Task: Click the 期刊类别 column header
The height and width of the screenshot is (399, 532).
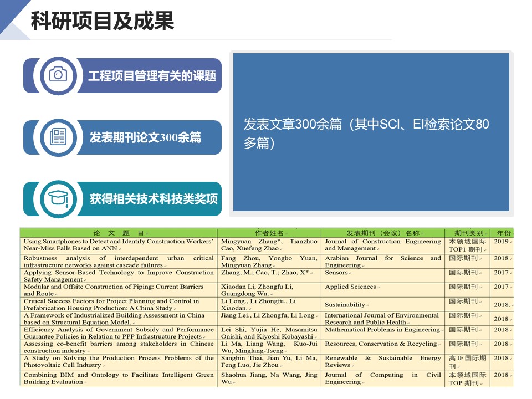Action: click(469, 233)
